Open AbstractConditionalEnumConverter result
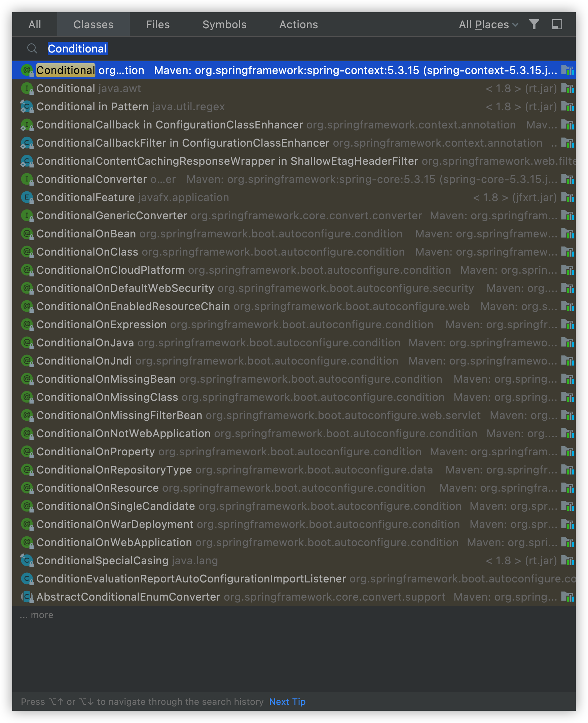 pyautogui.click(x=294, y=597)
